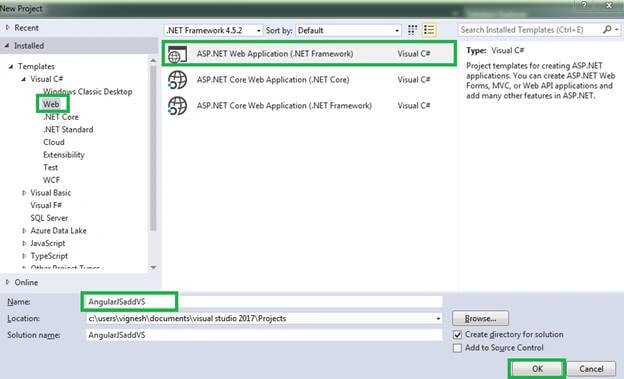The image size is (624, 379).
Task: Select the WCF category
Action: (x=51, y=180)
